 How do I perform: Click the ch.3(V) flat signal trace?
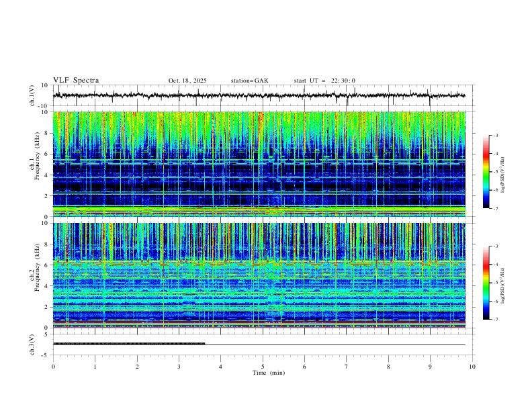tap(259, 344)
